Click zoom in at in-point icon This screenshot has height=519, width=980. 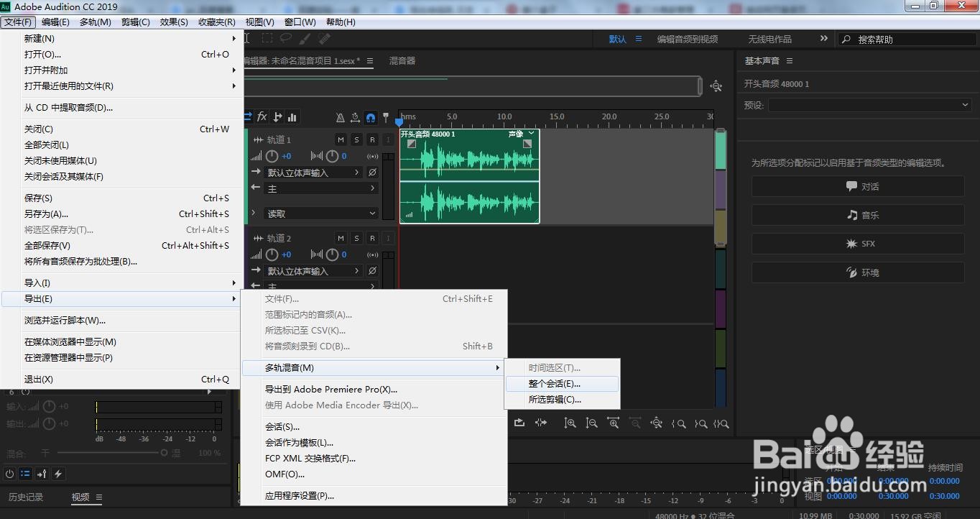coord(678,423)
